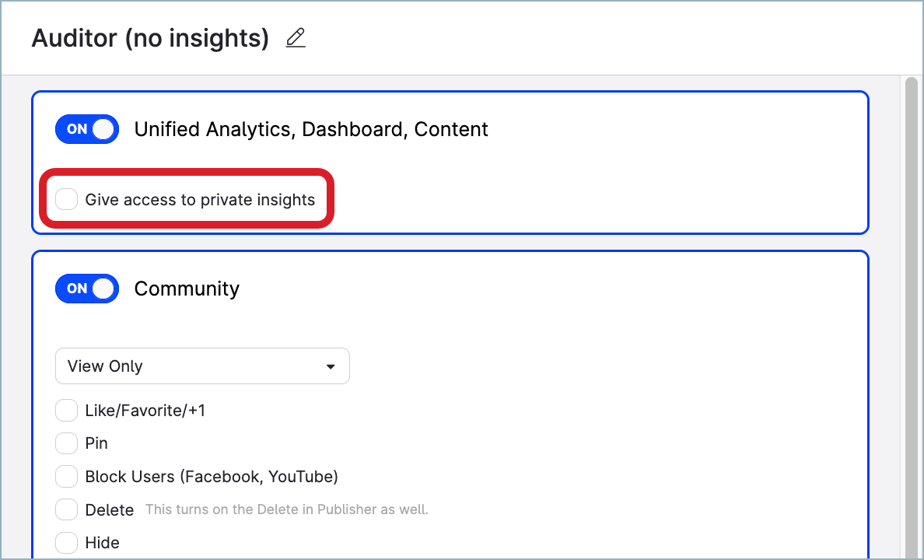Click 'Give access to private insights' label text
This screenshot has height=560, width=924.
coord(200,200)
